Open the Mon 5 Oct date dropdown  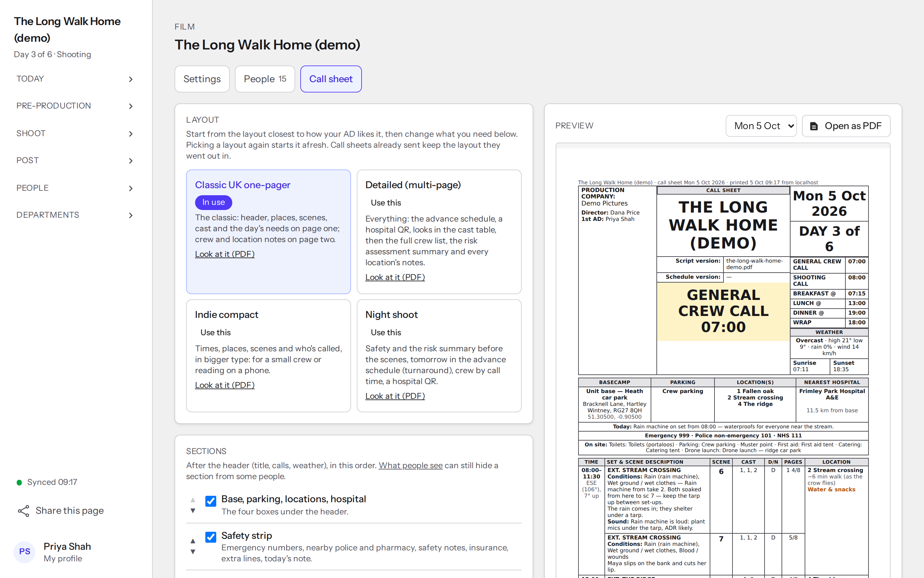(x=761, y=126)
